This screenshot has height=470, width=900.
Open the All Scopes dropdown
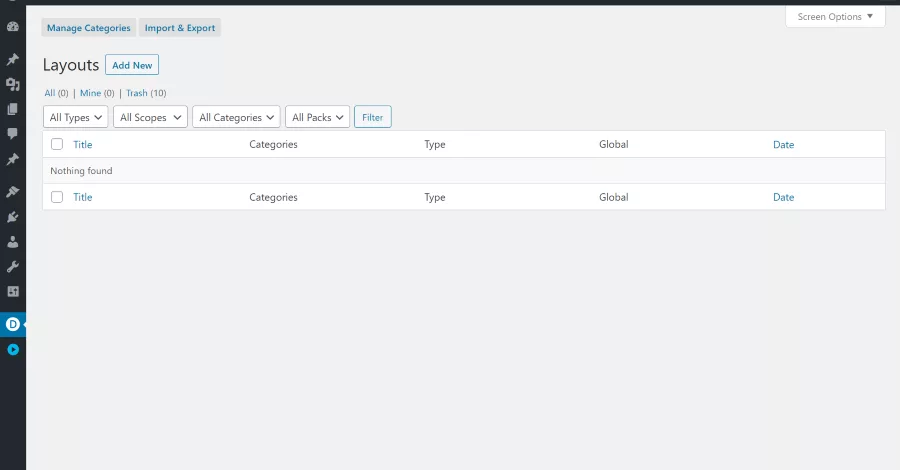150,117
